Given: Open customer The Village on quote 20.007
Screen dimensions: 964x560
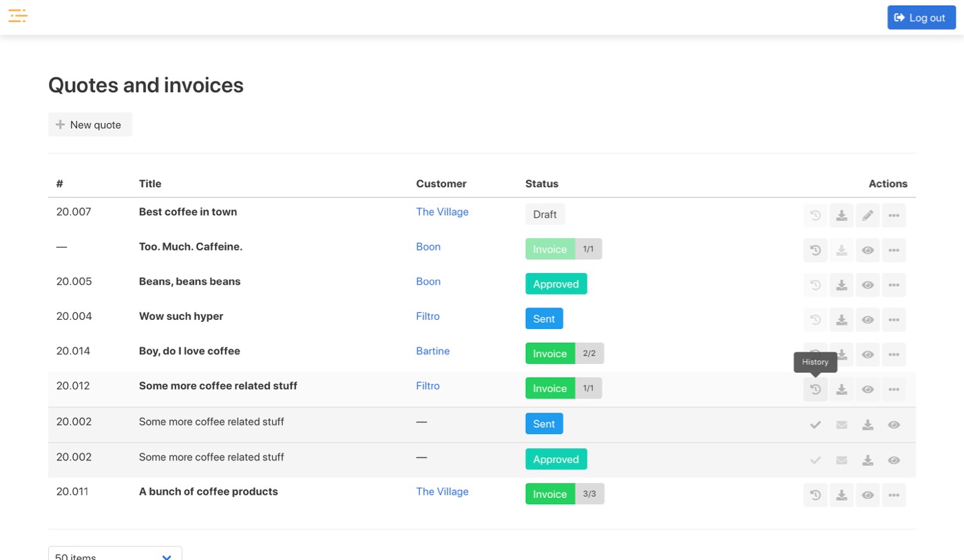Looking at the screenshot, I should click(x=442, y=212).
